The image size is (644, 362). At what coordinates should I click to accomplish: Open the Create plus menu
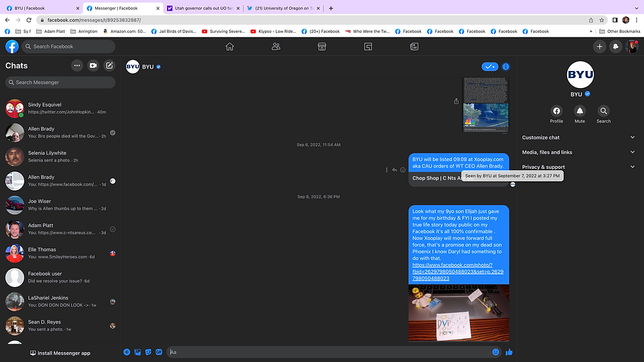(x=599, y=47)
